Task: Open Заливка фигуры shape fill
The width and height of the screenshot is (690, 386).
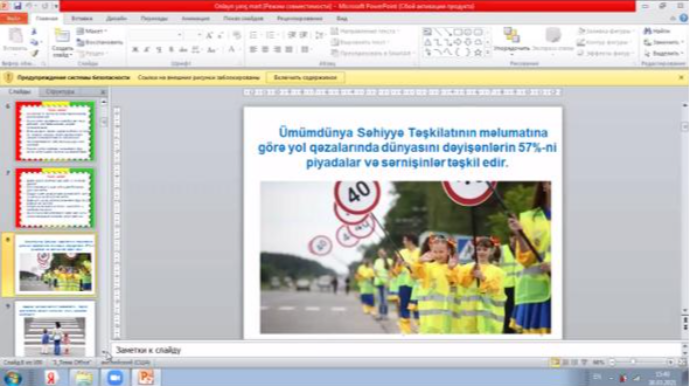Action: pos(606,31)
